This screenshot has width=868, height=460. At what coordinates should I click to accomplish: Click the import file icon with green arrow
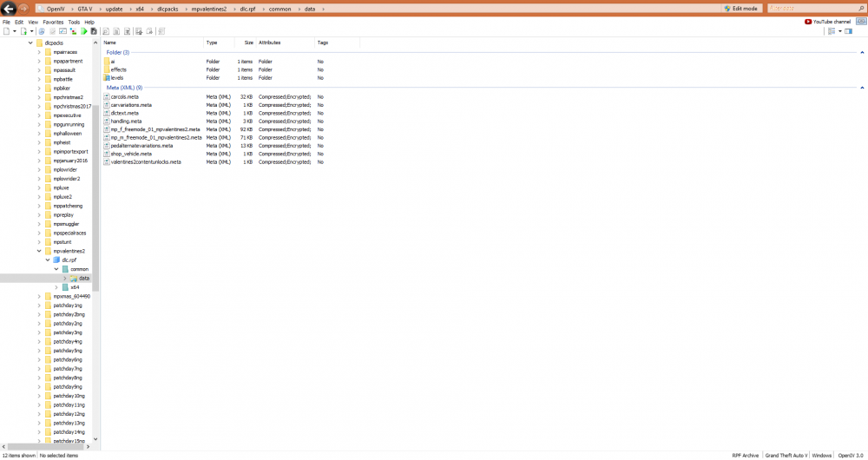23,31
